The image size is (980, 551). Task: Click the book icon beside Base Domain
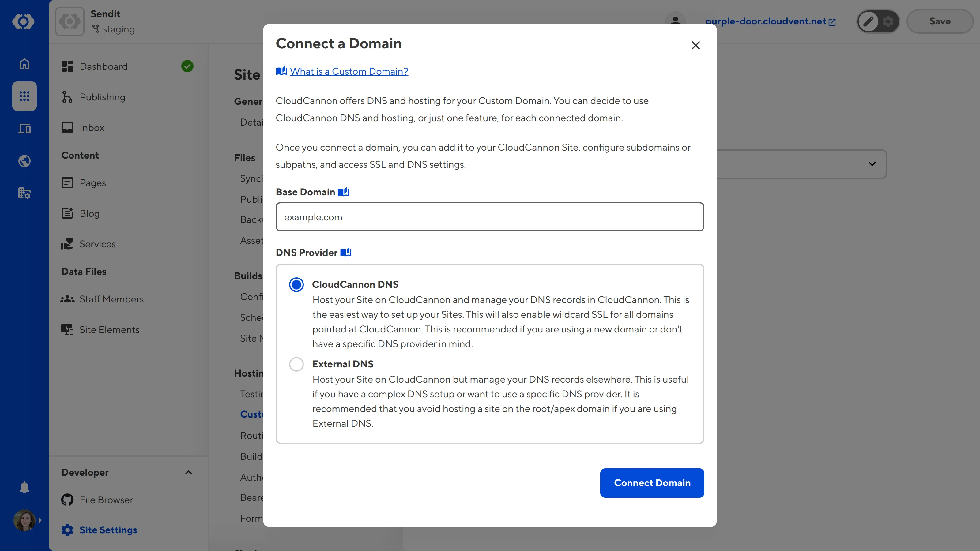pos(344,192)
